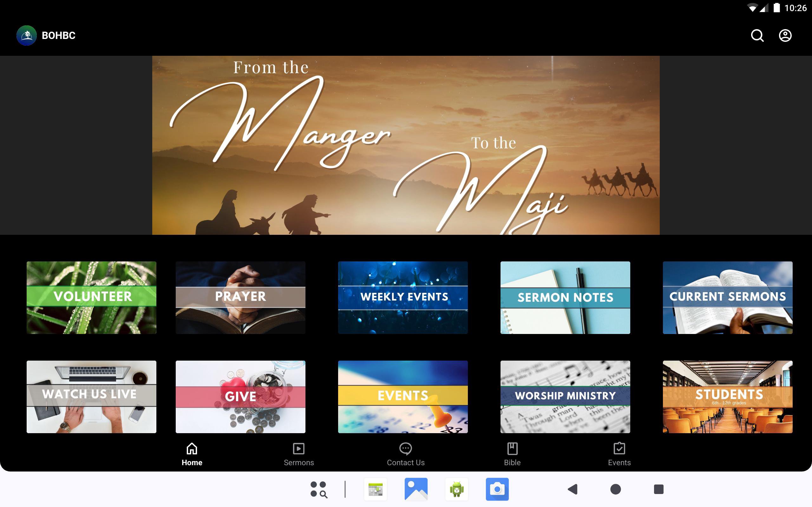View the Sermon Notes tile
The width and height of the screenshot is (812, 507).
(x=565, y=298)
